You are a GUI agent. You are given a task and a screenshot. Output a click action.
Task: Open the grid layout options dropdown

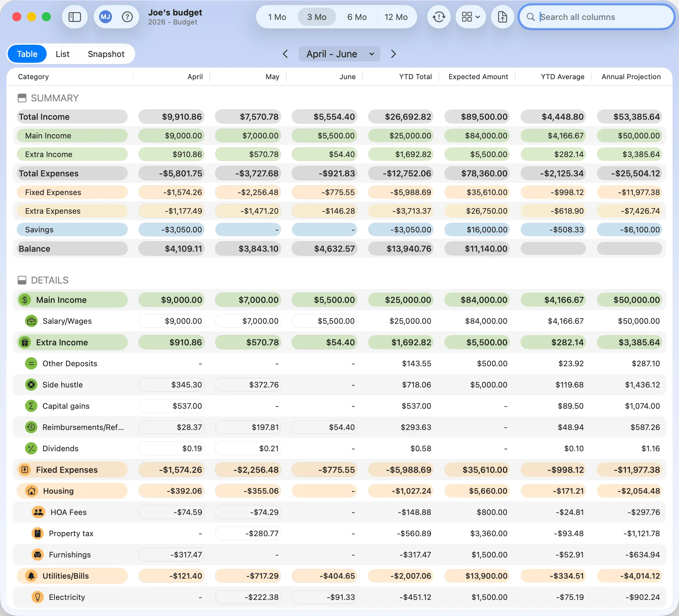click(x=470, y=17)
